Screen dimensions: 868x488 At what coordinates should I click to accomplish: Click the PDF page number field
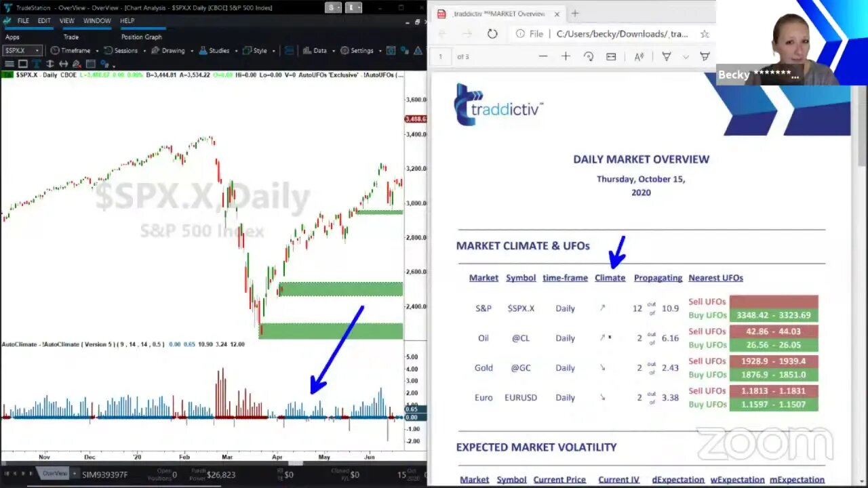pos(441,56)
